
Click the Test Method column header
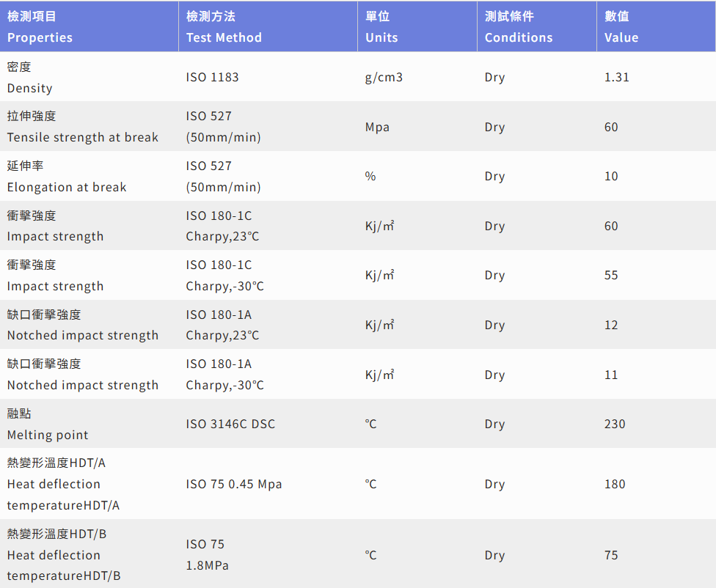268,26
